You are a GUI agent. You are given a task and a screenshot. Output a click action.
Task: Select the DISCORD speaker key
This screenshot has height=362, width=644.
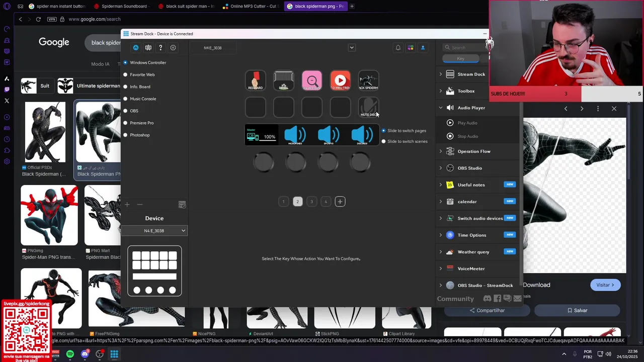(362, 135)
